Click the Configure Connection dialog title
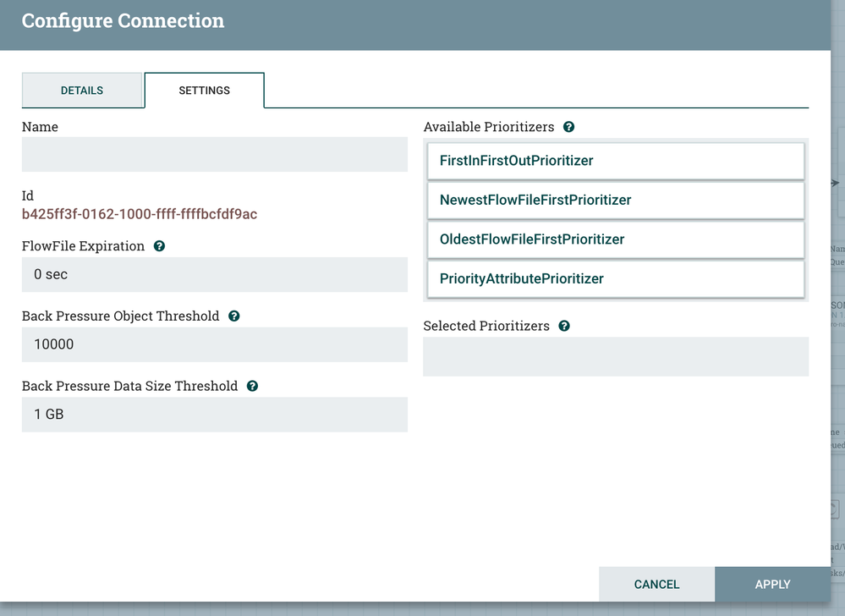The width and height of the screenshot is (845, 616). click(x=123, y=21)
